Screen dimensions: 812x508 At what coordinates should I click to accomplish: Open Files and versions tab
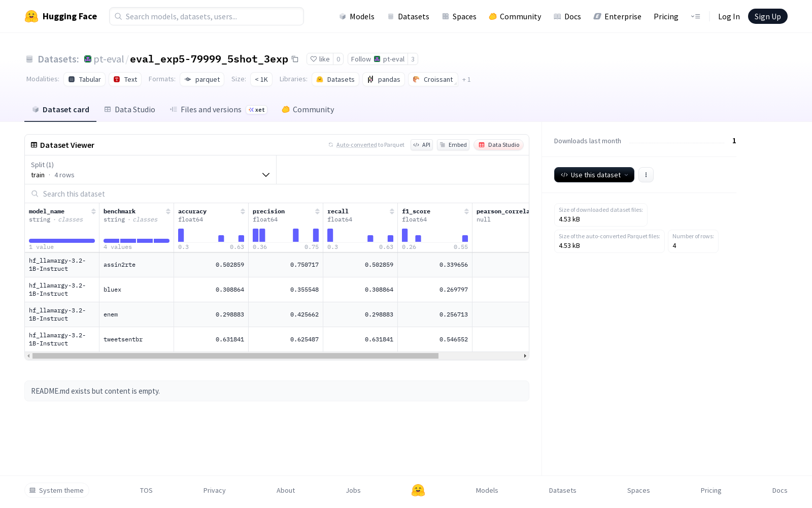218,110
